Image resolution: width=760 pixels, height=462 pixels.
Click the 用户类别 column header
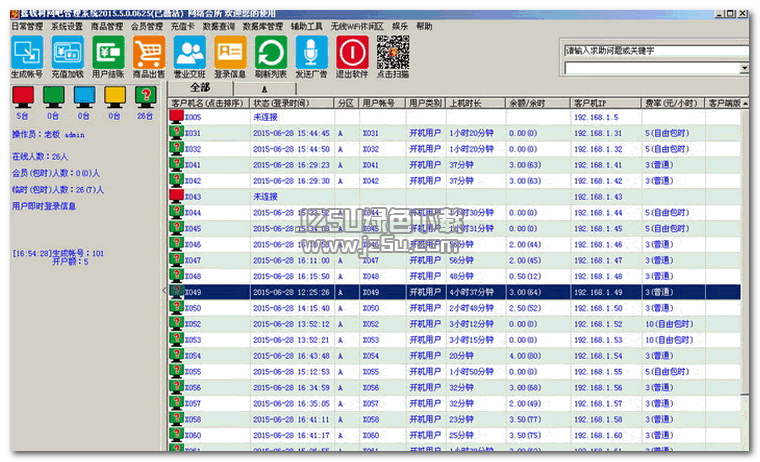(x=426, y=103)
